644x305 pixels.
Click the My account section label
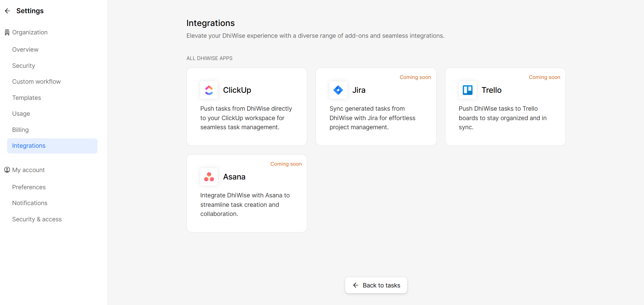click(x=29, y=170)
